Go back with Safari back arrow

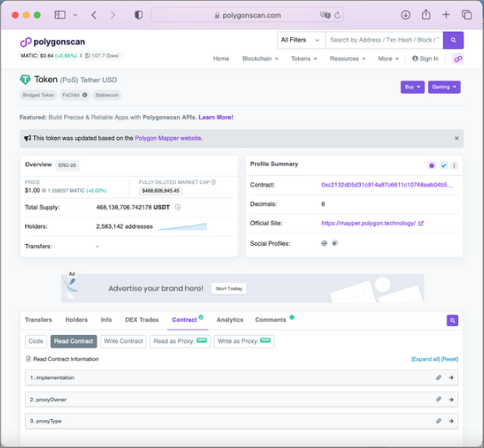click(x=94, y=15)
